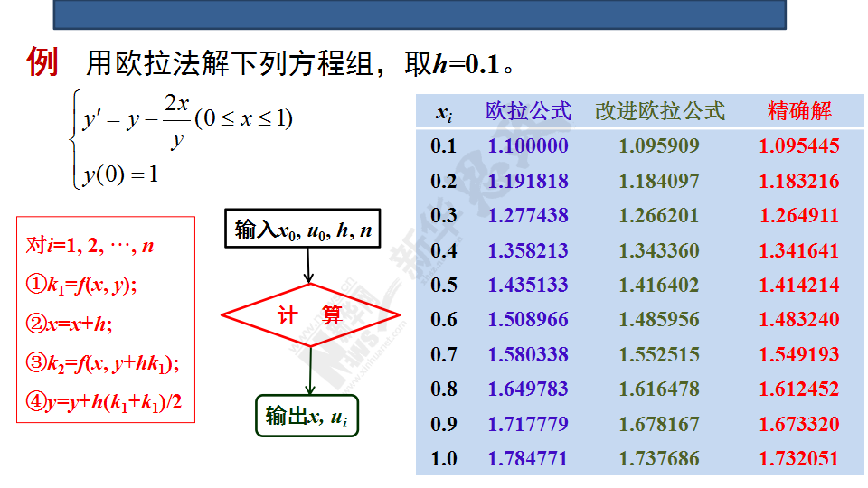Click exact value 1.095445
Viewport: 868px width, 488px height.
coord(798,146)
